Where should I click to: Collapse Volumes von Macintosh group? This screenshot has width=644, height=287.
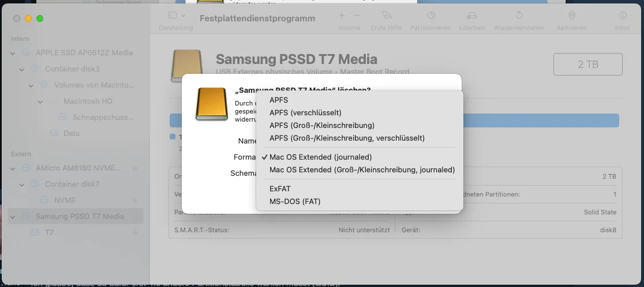pos(31,86)
